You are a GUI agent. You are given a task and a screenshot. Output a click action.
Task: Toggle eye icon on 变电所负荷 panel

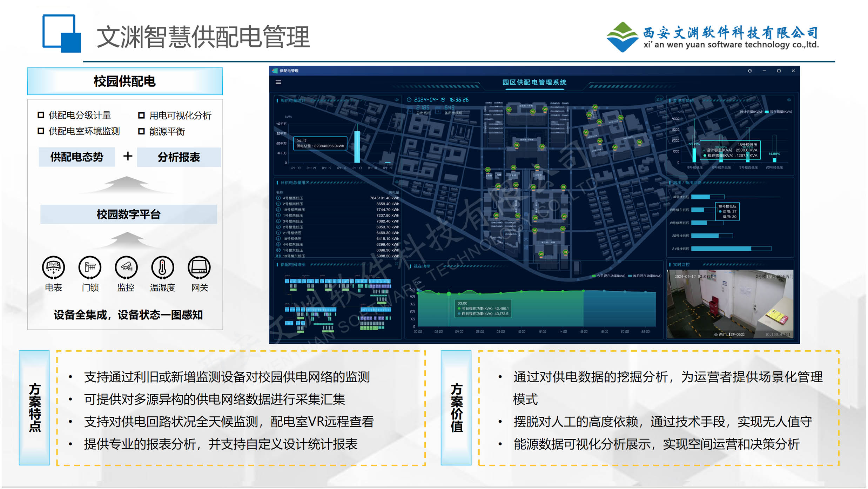789,100
